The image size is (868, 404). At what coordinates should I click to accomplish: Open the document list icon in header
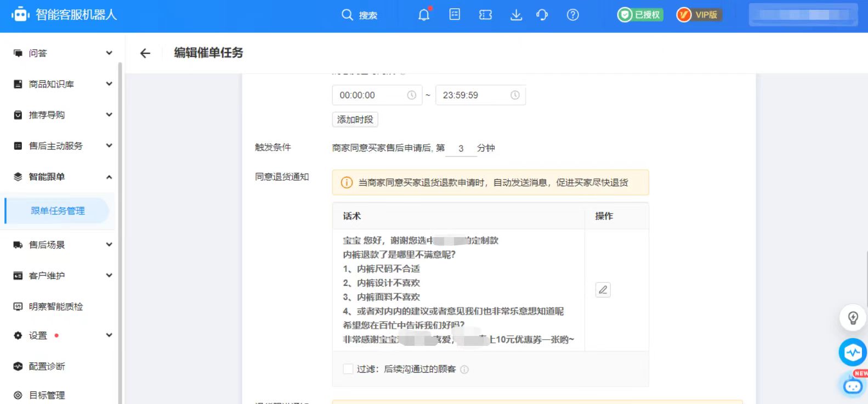coord(455,15)
